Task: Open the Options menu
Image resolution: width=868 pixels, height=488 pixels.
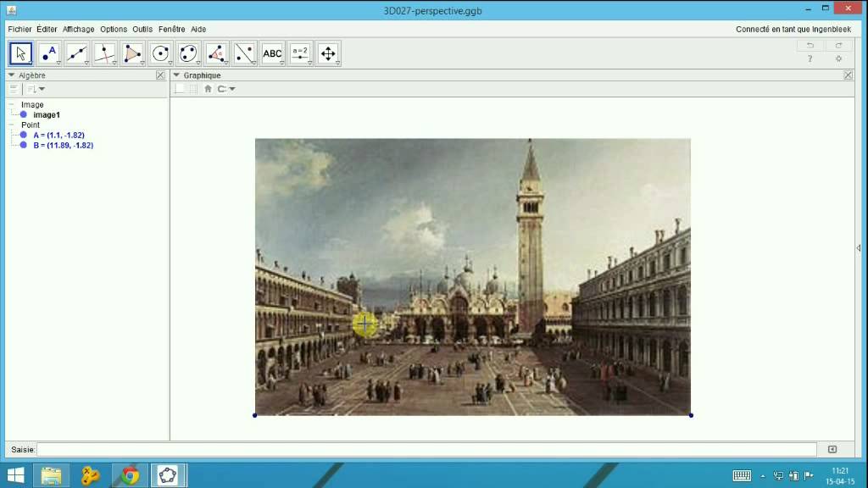Action: pyautogui.click(x=114, y=30)
